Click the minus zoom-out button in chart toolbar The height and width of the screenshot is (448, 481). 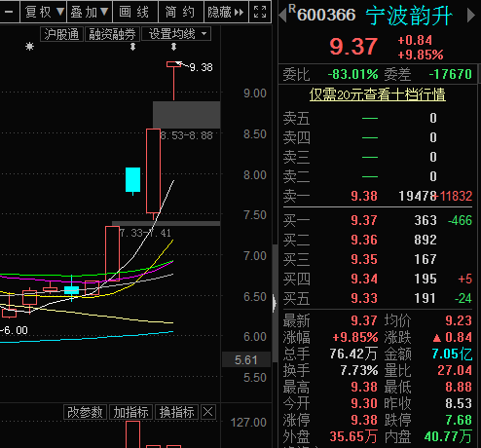[9, 12]
